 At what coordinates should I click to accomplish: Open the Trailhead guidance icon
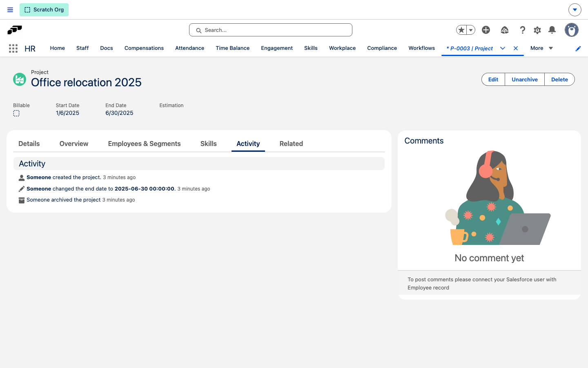pos(505,30)
